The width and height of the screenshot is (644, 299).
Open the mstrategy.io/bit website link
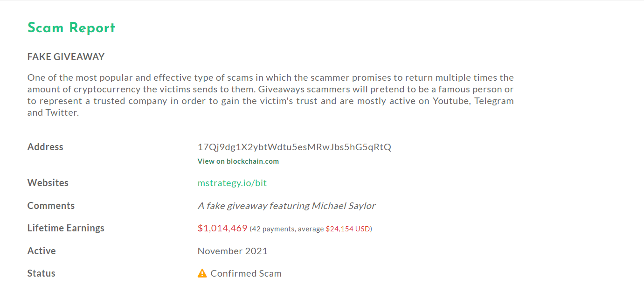232,183
